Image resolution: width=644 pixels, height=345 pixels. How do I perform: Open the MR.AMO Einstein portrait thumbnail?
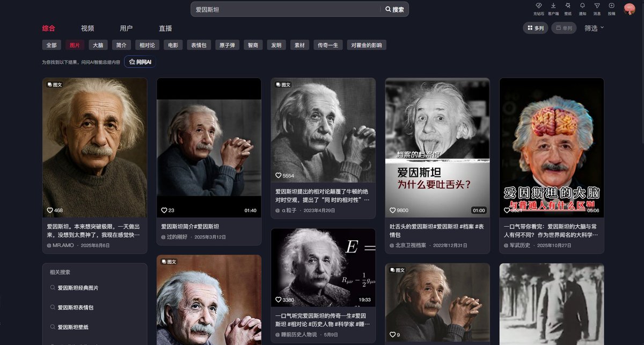coord(95,148)
